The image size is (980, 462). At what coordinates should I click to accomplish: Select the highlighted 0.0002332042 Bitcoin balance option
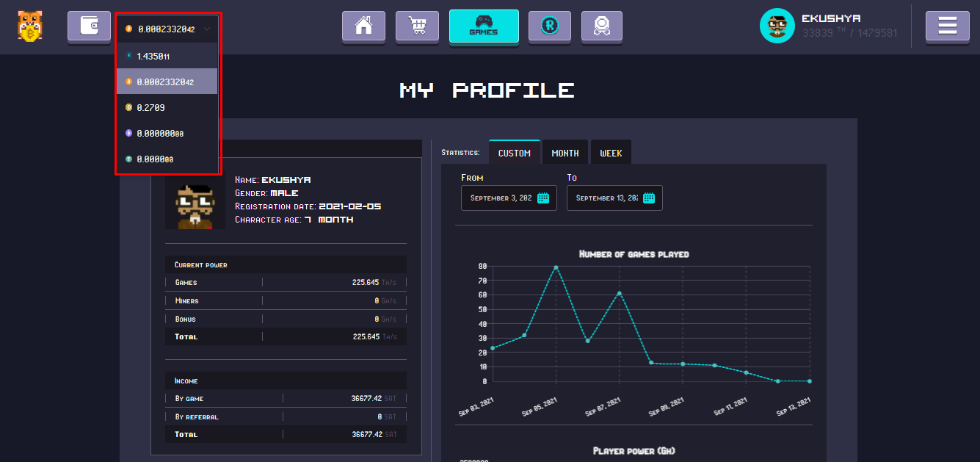tap(167, 82)
